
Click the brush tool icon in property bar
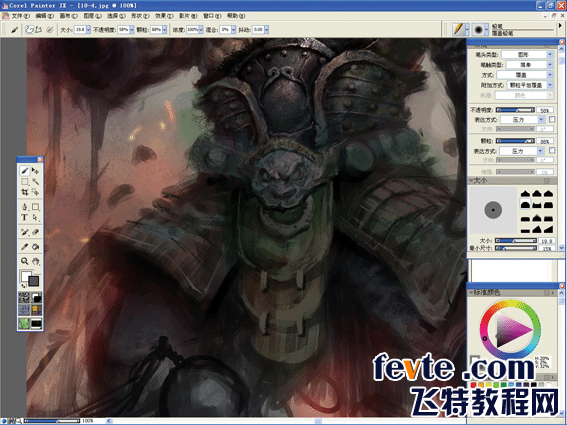point(14,30)
